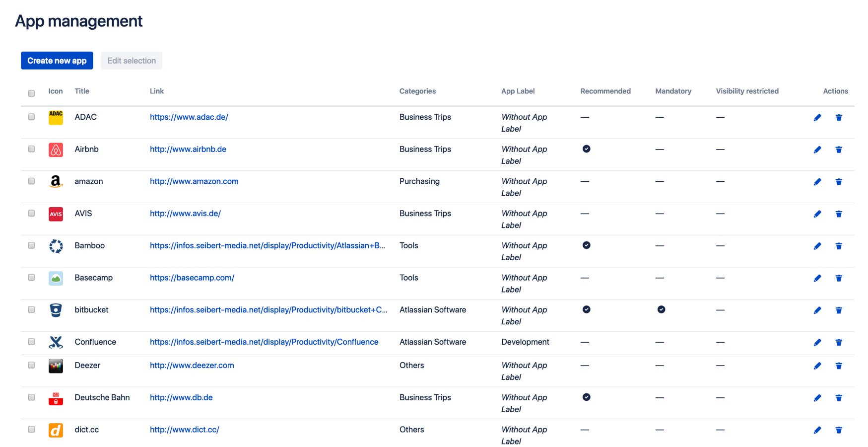868x447 pixels.
Task: Check the Airbnb row checkbox
Action: (x=31, y=149)
